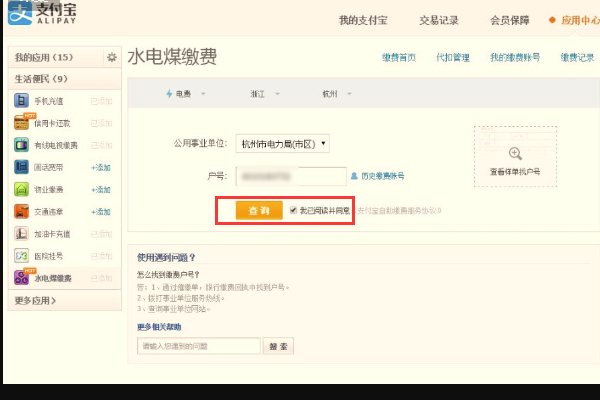
Task: Click the Alipay logo
Action: coord(42,12)
